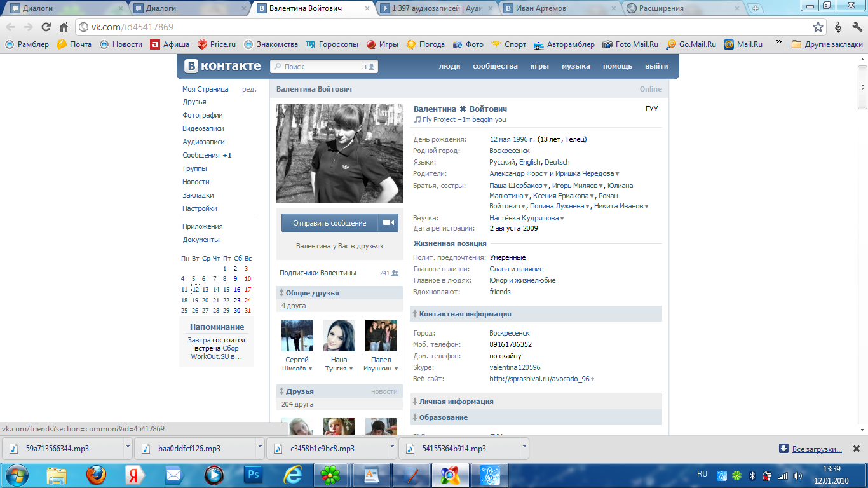Image resolution: width=868 pixels, height=488 pixels.
Task: Click the Chrome forward arrow button
Action: 28,27
